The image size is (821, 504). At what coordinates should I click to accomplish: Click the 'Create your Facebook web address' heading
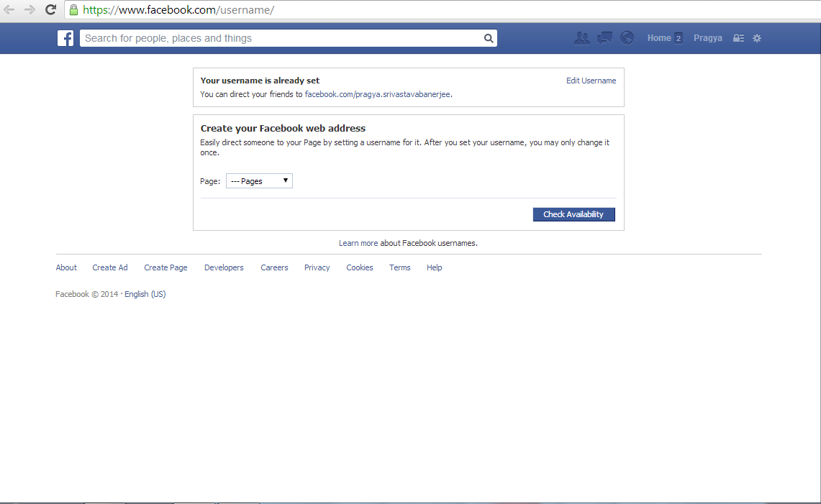283,128
